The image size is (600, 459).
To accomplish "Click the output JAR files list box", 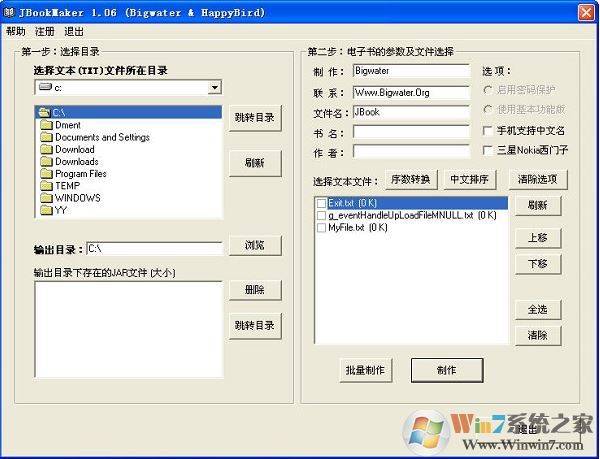I will pos(129,329).
